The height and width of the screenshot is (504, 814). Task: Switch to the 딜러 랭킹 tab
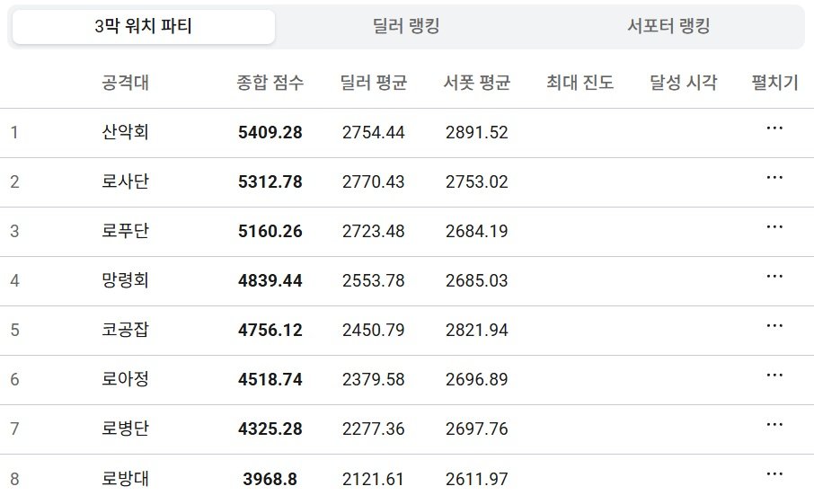(406, 27)
